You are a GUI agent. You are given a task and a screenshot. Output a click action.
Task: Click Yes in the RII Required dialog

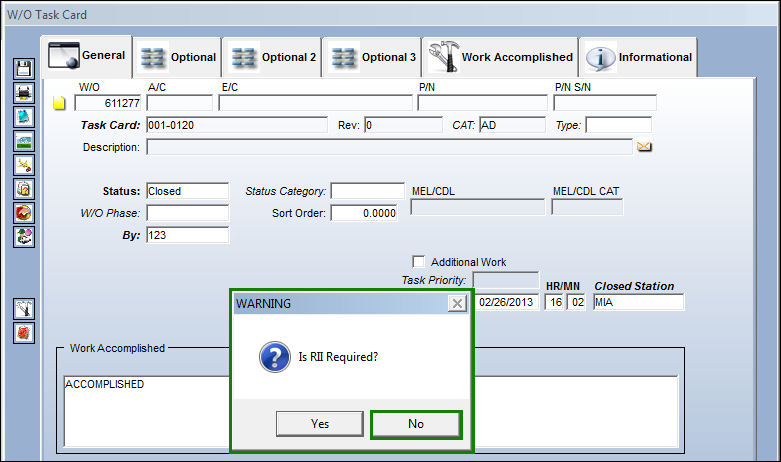[320, 424]
